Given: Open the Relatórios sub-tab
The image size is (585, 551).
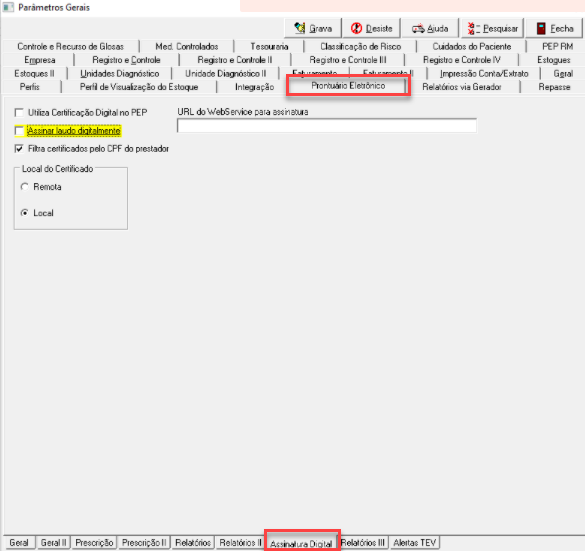Looking at the screenshot, I should 193,542.
